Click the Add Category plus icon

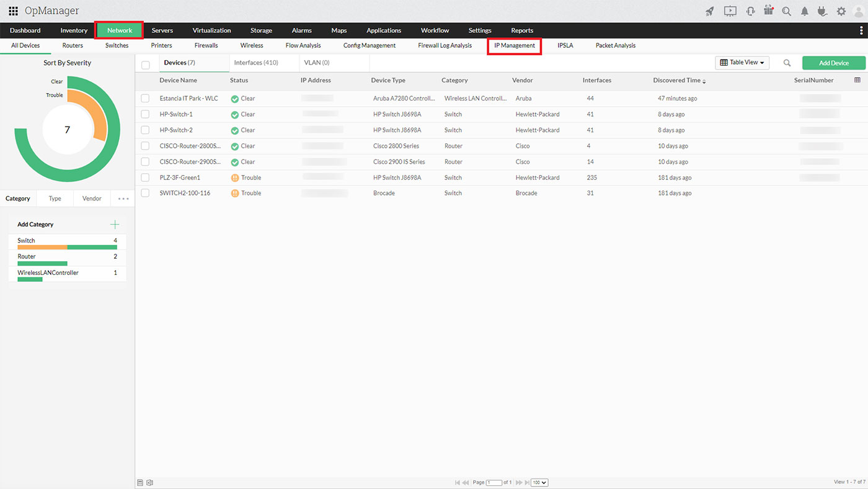(115, 225)
